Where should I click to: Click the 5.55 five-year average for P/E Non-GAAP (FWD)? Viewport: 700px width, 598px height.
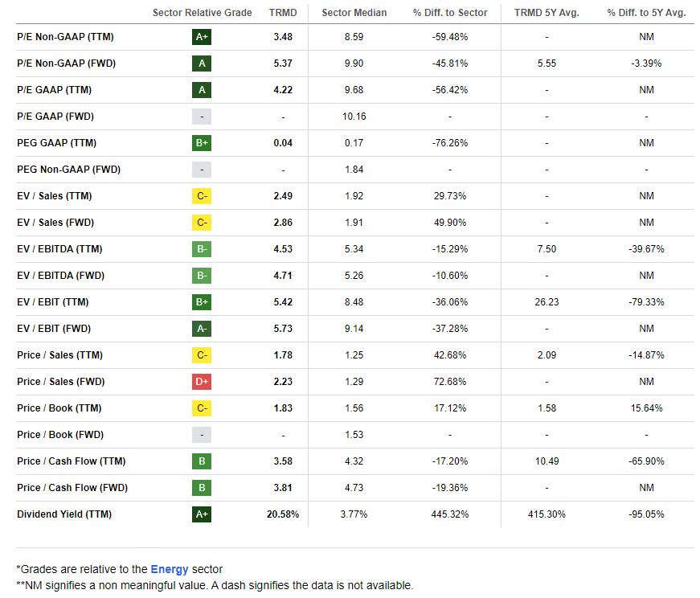pos(546,63)
